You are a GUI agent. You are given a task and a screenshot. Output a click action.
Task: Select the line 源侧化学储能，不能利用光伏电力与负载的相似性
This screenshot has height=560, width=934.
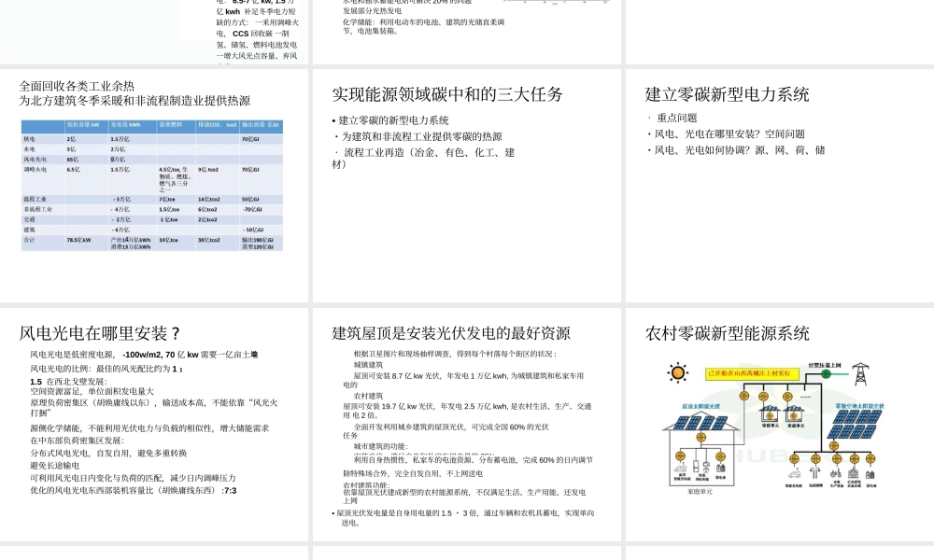[149, 428]
